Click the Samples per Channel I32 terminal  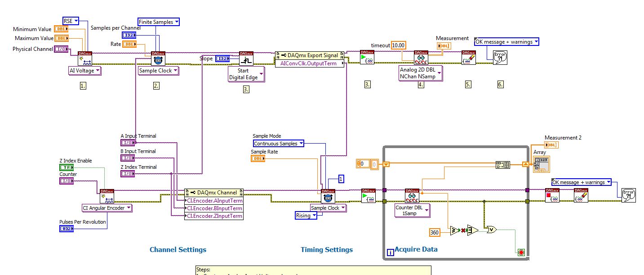tap(129, 35)
